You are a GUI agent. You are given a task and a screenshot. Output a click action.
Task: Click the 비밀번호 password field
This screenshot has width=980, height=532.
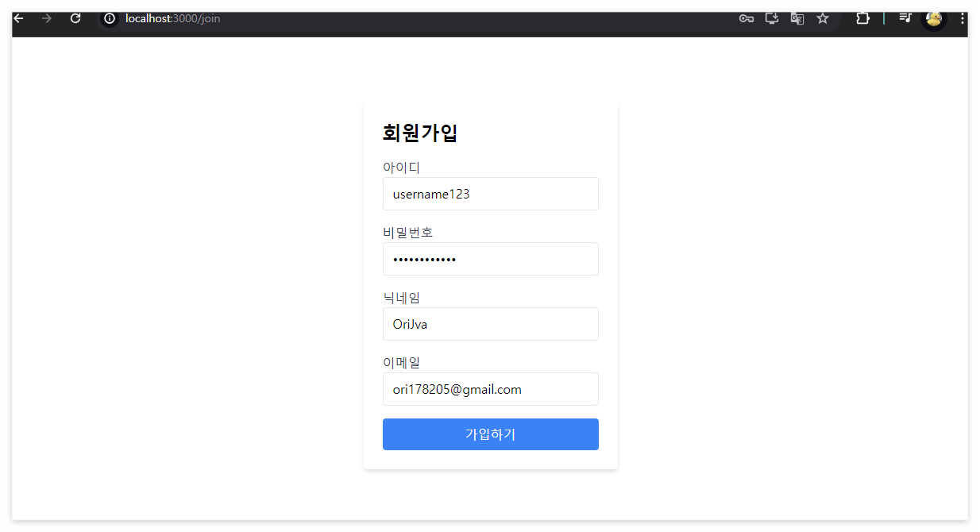pyautogui.click(x=491, y=259)
